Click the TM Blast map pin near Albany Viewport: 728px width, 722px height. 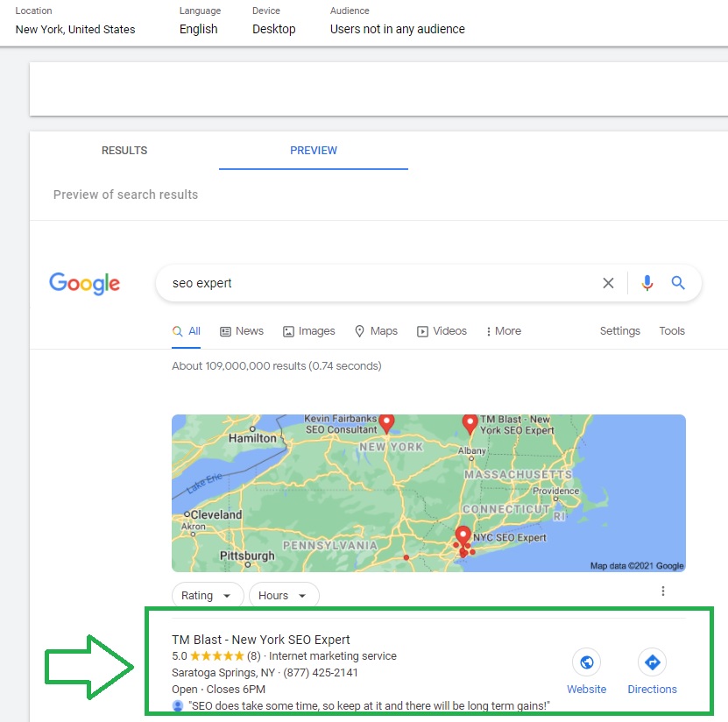[x=470, y=424]
